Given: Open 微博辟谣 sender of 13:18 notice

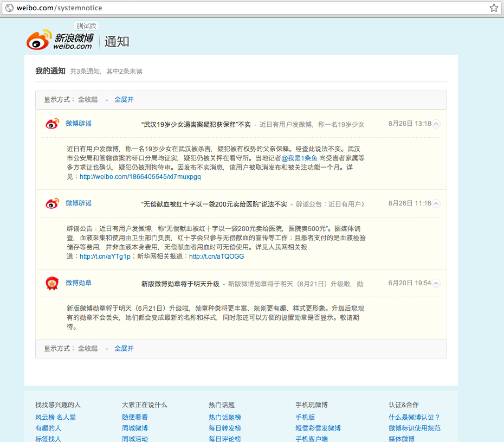Looking at the screenshot, I should pyautogui.click(x=79, y=124).
